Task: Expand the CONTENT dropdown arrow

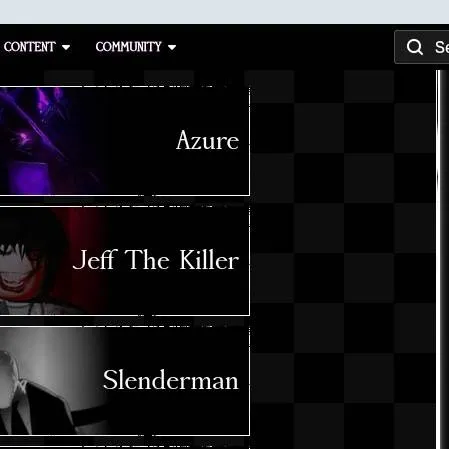Action: coord(66,48)
